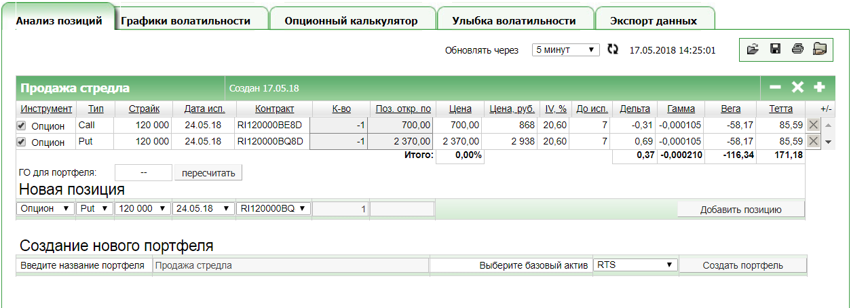Screen dimensions: 868x308
Task: Add a portfolio with the plus icon
Action: tap(819, 88)
